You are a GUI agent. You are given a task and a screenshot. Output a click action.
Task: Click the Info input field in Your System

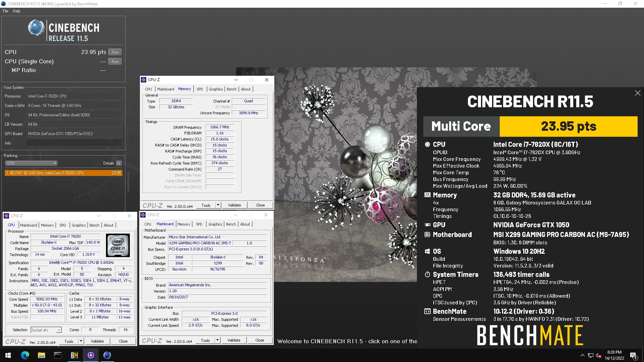[x=74, y=143]
